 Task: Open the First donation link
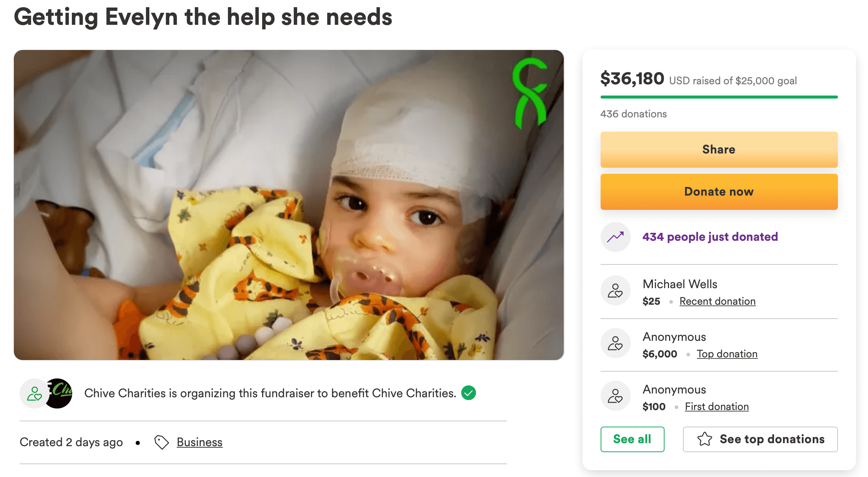(x=716, y=407)
